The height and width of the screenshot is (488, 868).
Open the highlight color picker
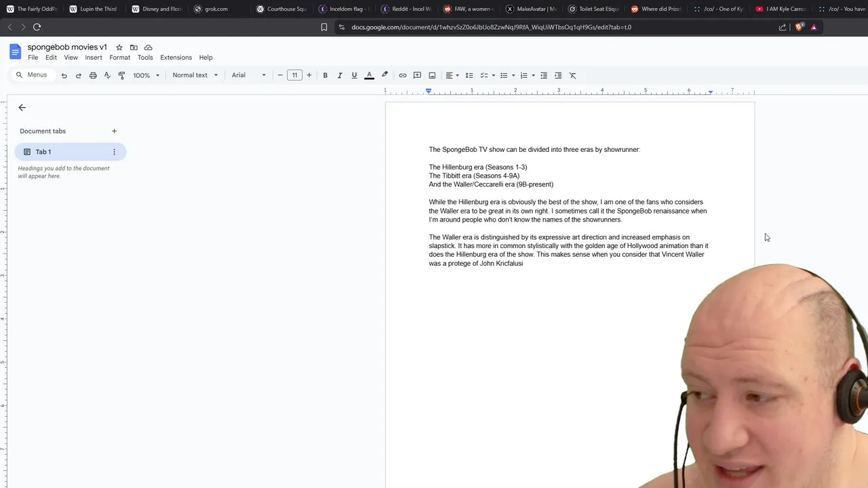(x=384, y=75)
